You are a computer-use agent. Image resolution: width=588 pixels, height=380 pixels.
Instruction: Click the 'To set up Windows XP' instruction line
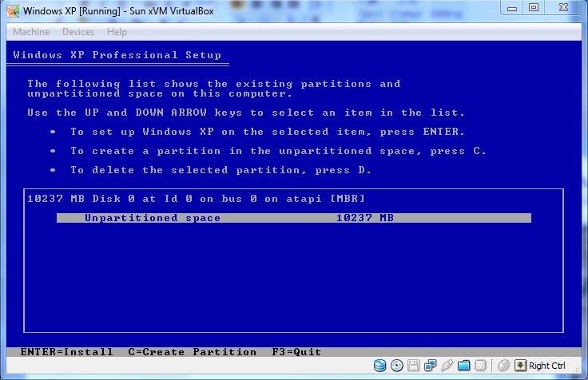pyautogui.click(x=268, y=132)
